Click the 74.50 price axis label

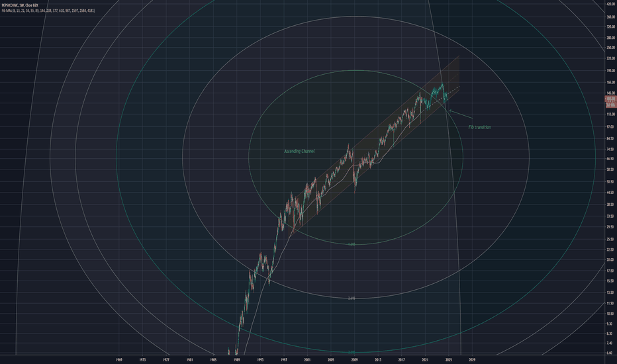tap(610, 150)
